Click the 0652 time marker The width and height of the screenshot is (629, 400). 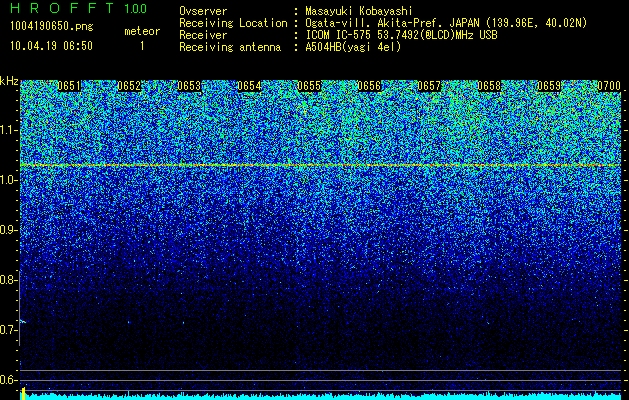(x=129, y=86)
